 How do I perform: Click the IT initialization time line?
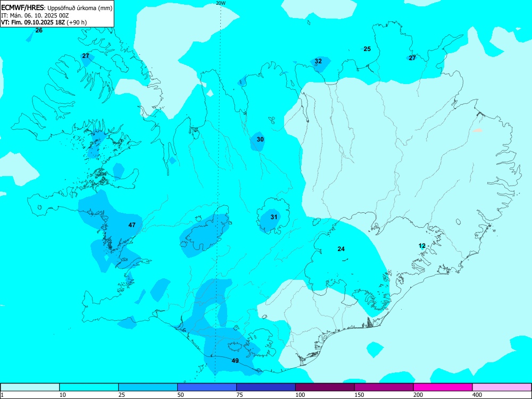click(35, 15)
